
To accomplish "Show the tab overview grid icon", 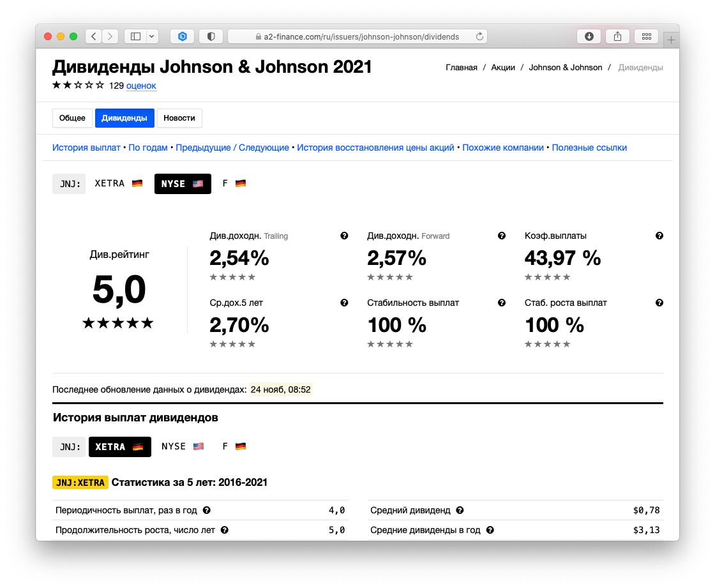I will point(646,36).
